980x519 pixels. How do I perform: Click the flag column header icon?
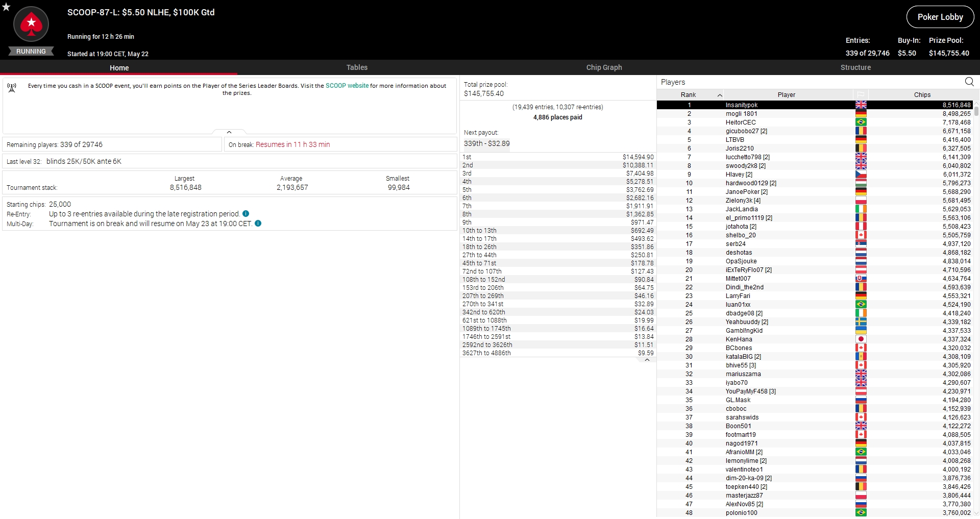tap(861, 95)
